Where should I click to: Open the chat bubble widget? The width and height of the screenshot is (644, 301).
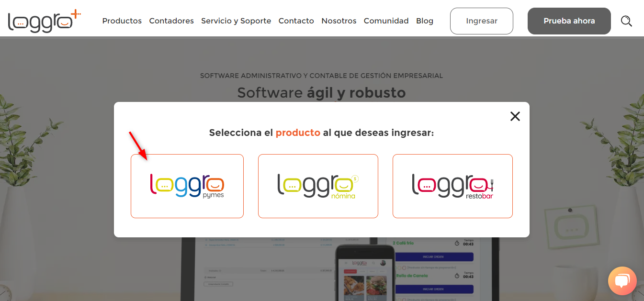coord(622,280)
